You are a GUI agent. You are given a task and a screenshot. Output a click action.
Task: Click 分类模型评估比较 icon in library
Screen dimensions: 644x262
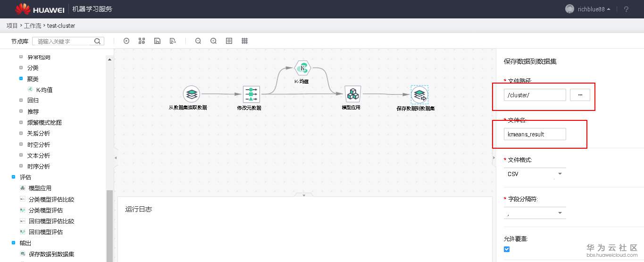pyautogui.click(x=23, y=199)
